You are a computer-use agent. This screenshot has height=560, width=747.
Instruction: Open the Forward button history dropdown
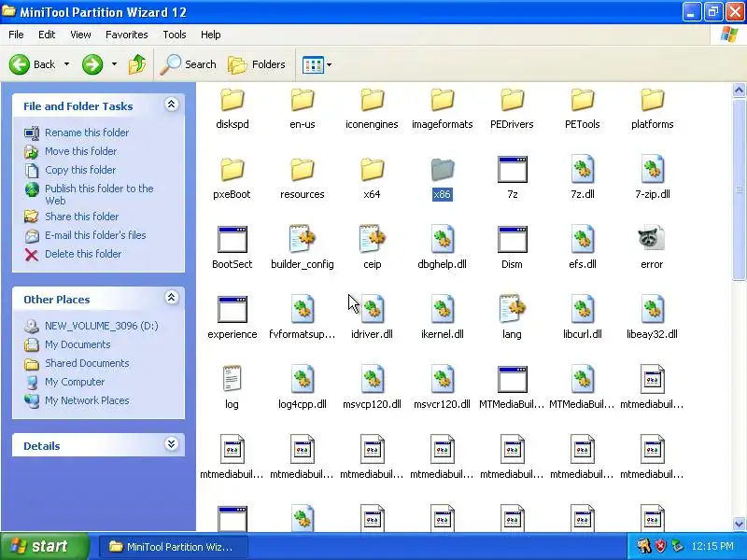(114, 64)
